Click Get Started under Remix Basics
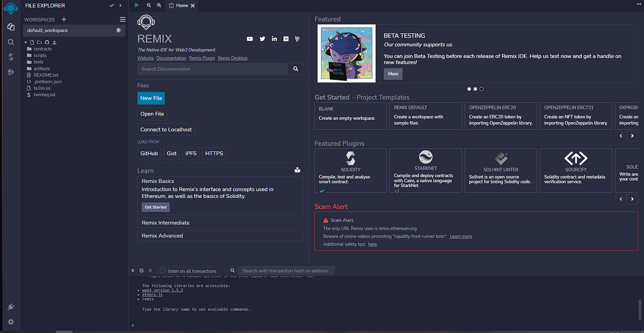Viewport: 644px width, 333px height. 155,207
